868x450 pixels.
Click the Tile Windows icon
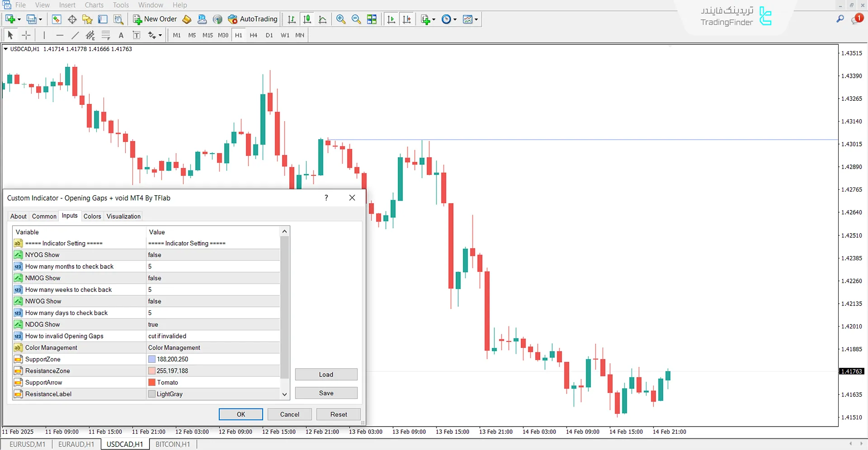[372, 19]
